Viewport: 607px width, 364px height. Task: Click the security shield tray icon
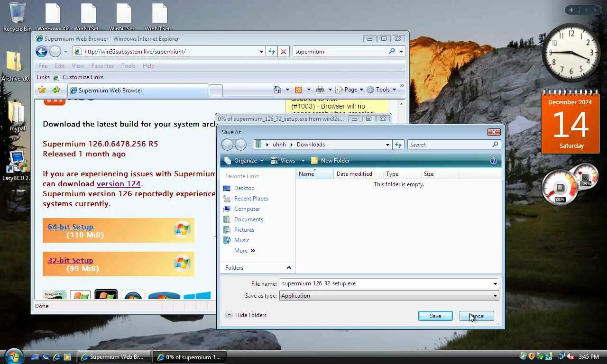(532, 356)
